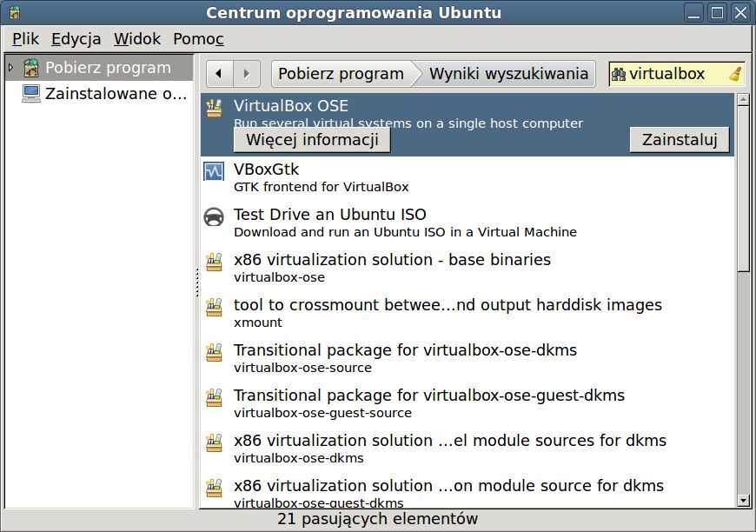Go back with the left arrow button
This screenshot has height=532, width=756.
219,74
